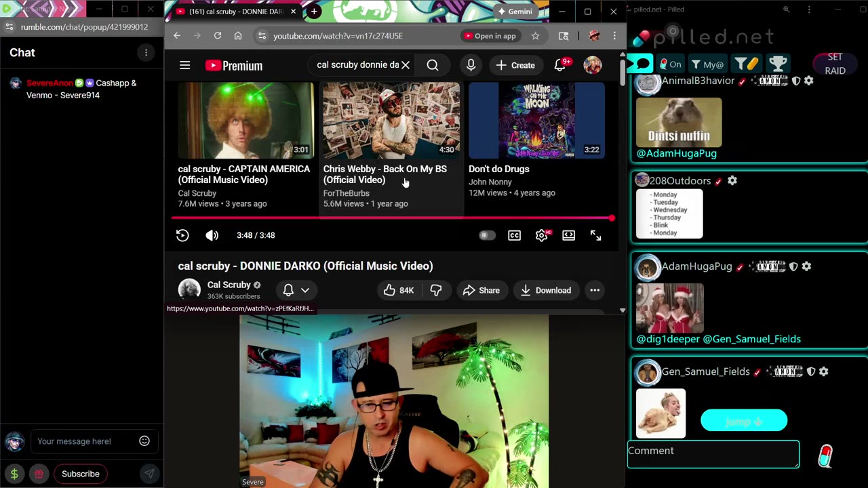The width and height of the screenshot is (868, 488).
Task: Dislike the DONNIE DARKO video
Action: (x=436, y=290)
